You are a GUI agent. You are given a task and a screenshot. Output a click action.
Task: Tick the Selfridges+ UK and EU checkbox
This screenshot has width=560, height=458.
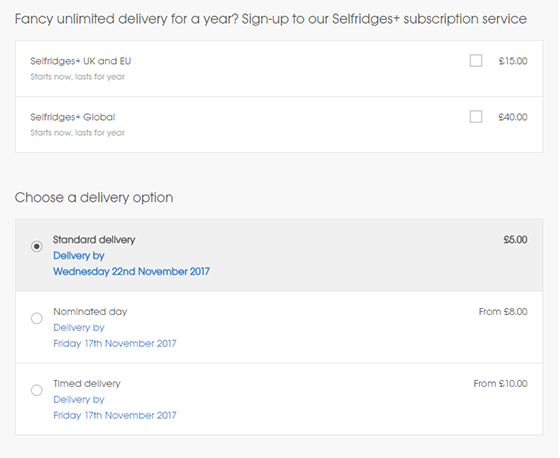click(476, 61)
